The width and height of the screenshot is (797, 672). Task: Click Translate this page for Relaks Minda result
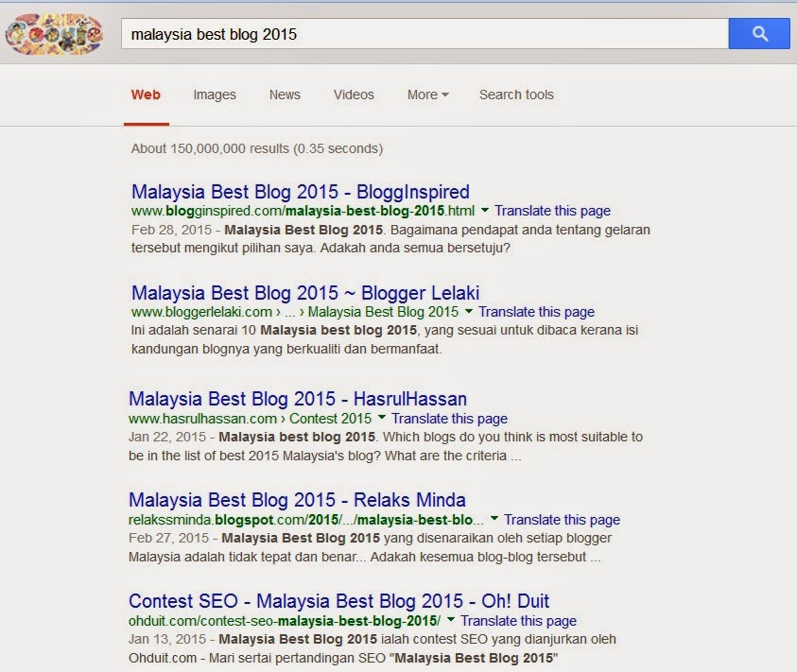[x=562, y=519]
